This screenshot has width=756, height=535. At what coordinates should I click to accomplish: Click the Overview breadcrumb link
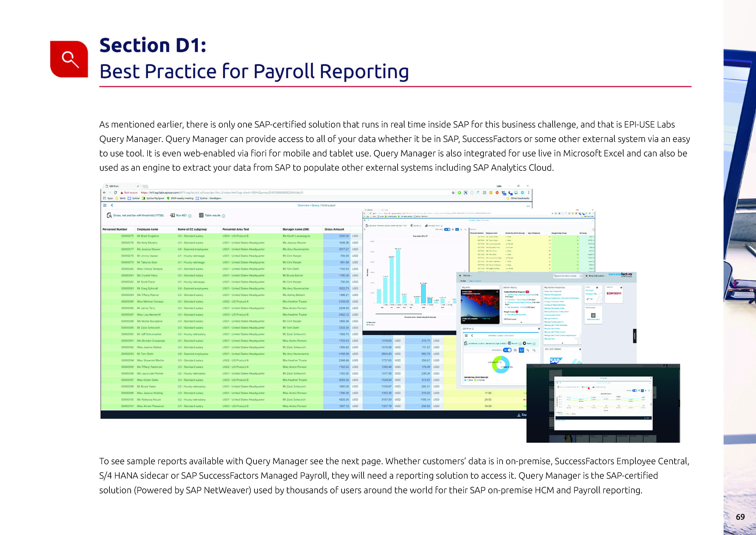[303, 205]
